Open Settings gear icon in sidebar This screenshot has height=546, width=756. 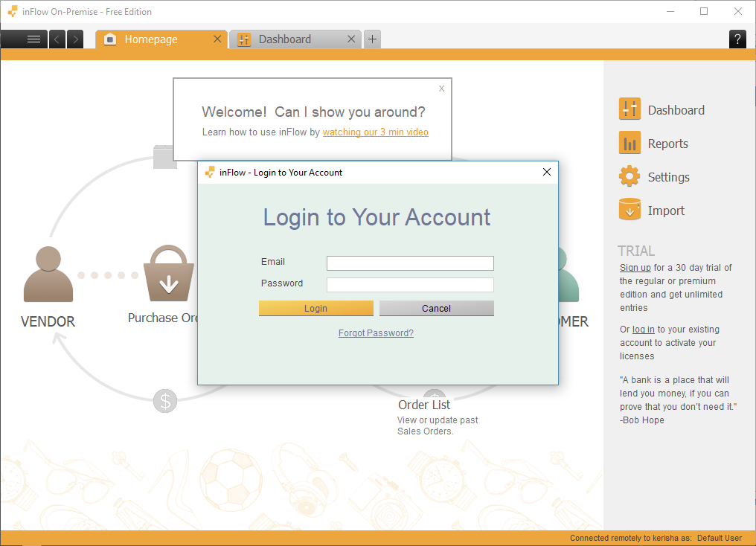[630, 176]
